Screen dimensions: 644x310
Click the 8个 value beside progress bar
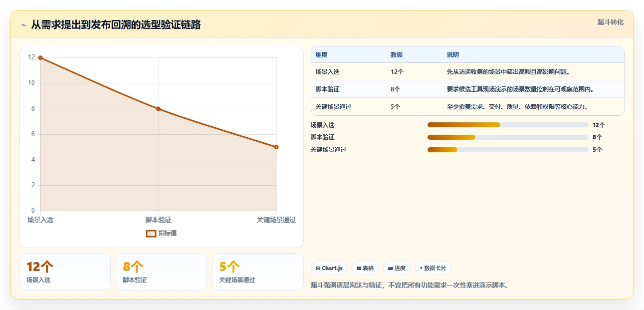(597, 137)
